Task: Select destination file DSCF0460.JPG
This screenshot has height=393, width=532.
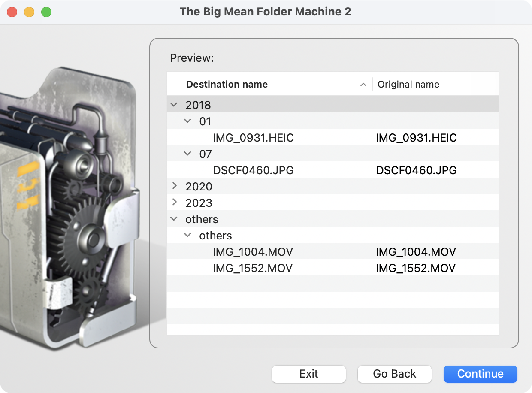Action: coord(254,170)
